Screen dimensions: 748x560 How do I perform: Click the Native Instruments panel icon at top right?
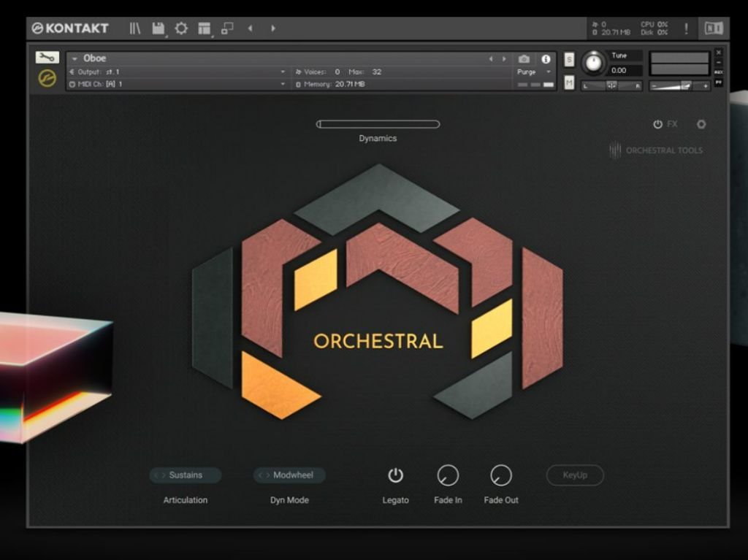(x=714, y=28)
